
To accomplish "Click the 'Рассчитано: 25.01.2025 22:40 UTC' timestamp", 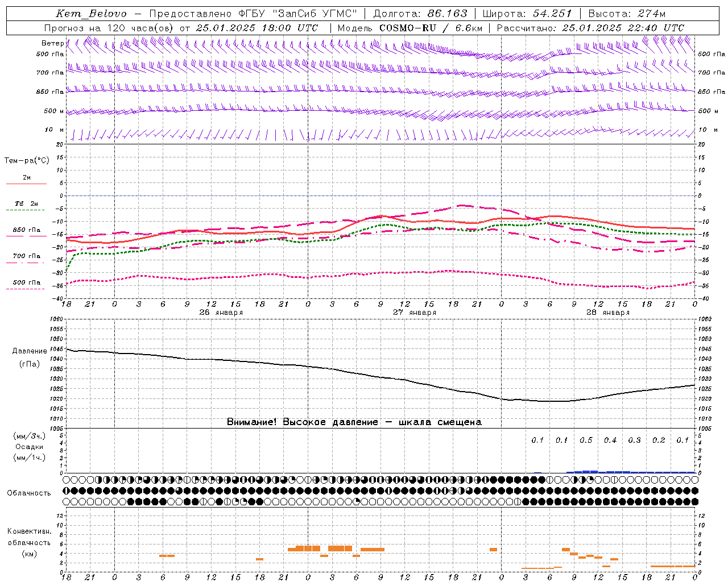I will pos(590,28).
